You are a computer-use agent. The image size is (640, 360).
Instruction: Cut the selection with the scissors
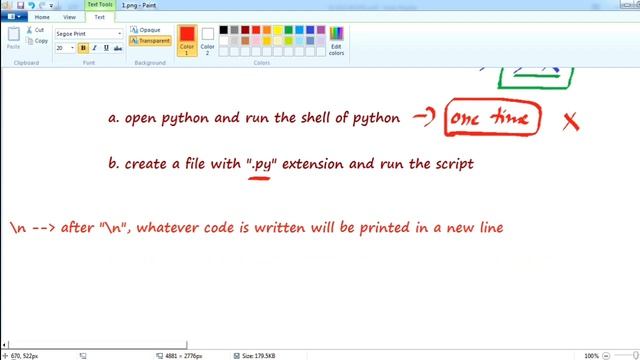click(x=36, y=30)
